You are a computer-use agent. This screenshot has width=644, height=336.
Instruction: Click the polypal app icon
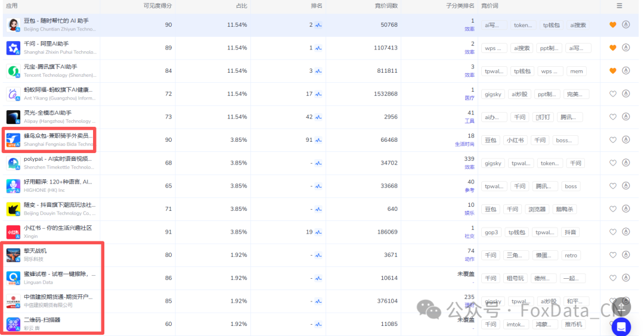(x=13, y=163)
